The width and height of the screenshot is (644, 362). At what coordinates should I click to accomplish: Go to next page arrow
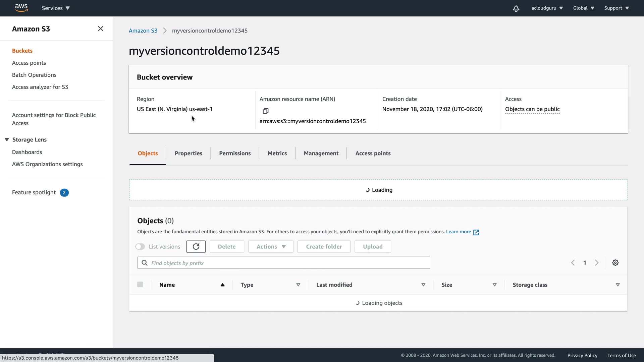point(597,263)
